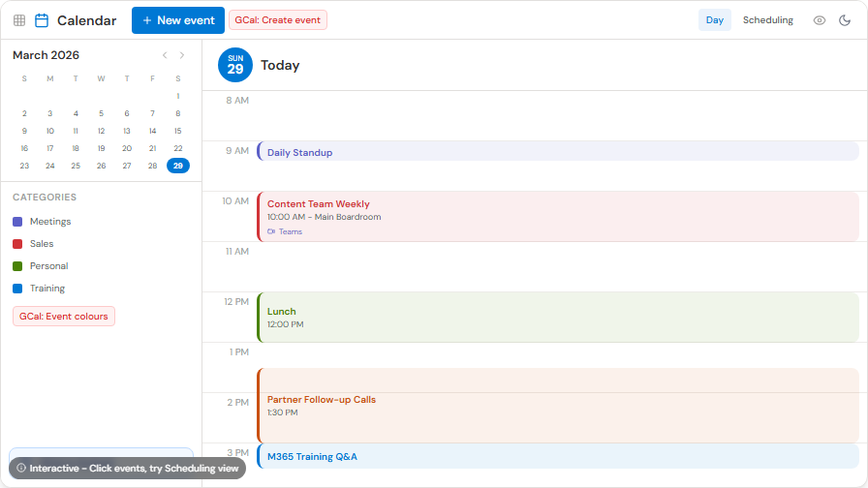Select the Training category label
Screen dimensions: 868x488
(47, 289)
